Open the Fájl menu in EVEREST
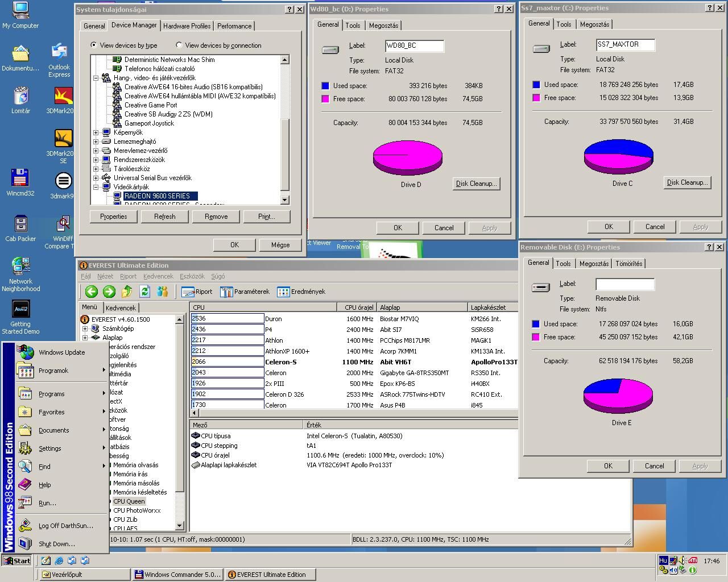The height and width of the screenshot is (582, 728). click(x=85, y=276)
